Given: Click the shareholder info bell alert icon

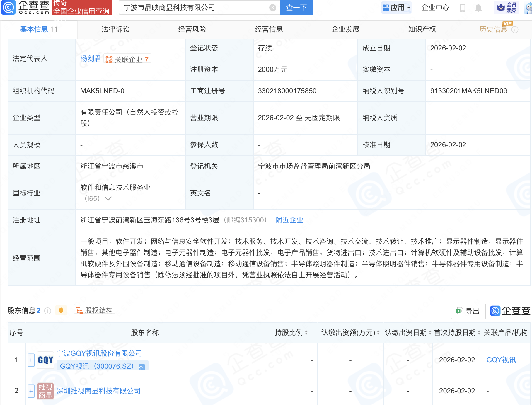Looking at the screenshot, I should 61,310.
